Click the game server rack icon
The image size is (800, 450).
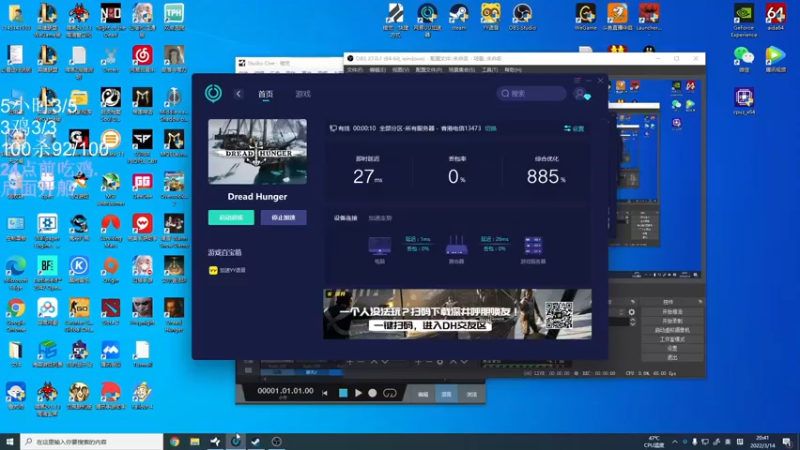click(x=533, y=245)
